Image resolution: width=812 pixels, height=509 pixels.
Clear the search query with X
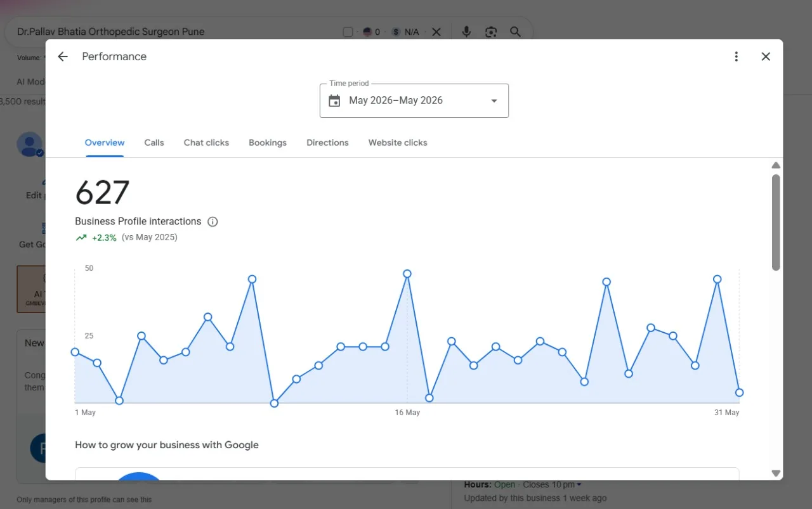tap(436, 32)
